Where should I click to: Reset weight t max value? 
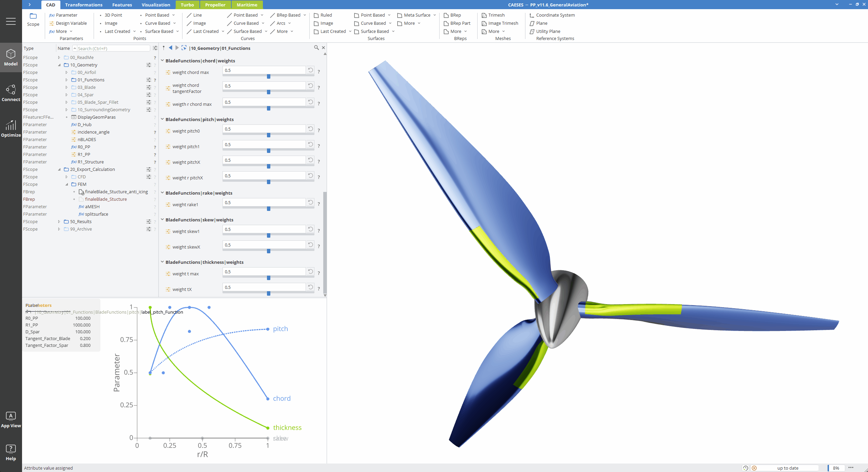310,272
